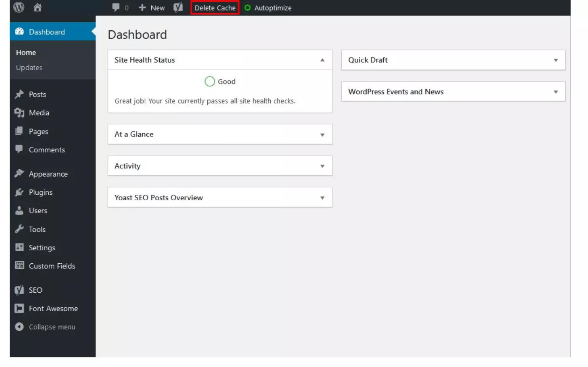
Task: Expand the Activity panel
Action: pyautogui.click(x=322, y=166)
